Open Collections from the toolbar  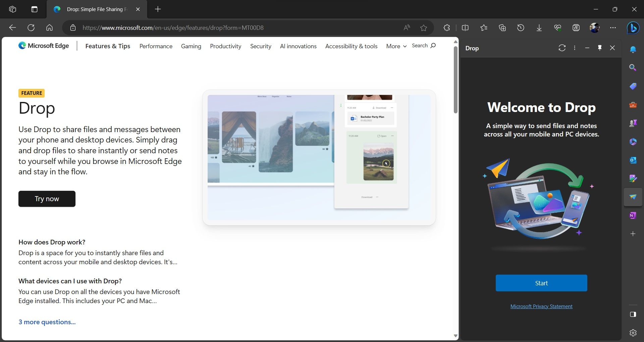tap(502, 28)
